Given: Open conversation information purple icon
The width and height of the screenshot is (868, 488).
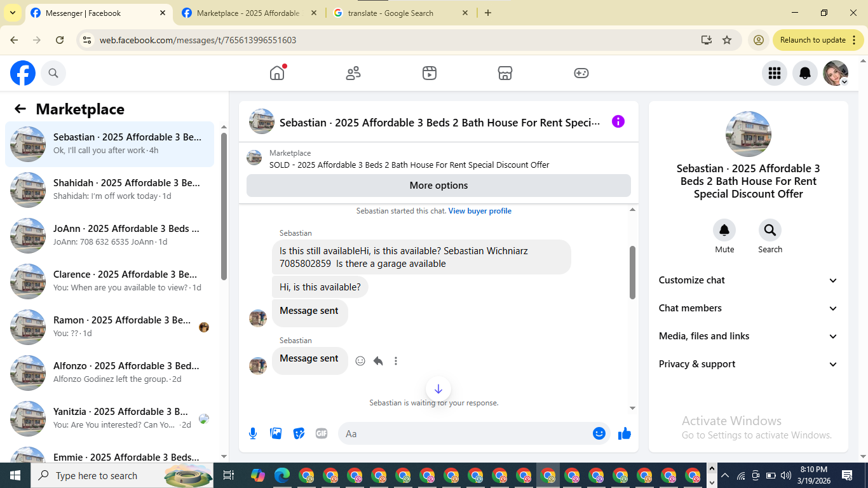Looking at the screenshot, I should [x=618, y=121].
